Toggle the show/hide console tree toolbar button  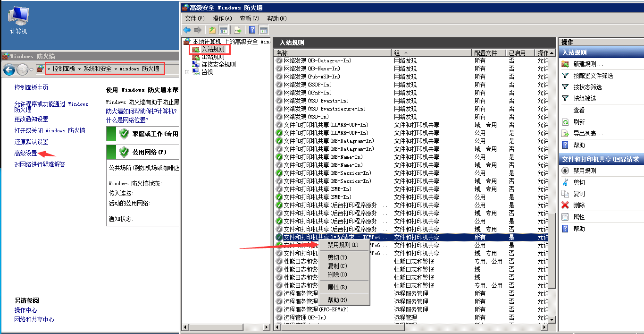tap(223, 30)
